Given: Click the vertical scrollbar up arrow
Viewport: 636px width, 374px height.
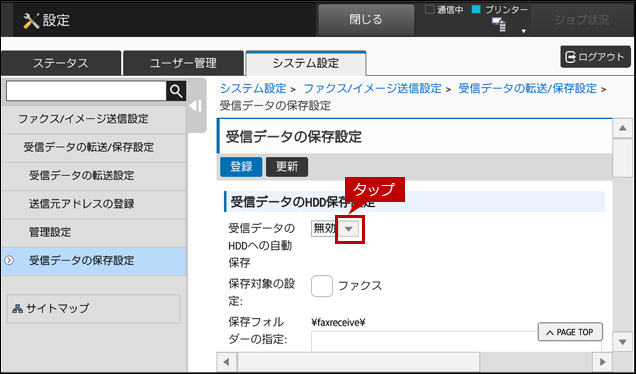Looking at the screenshot, I should tap(623, 129).
